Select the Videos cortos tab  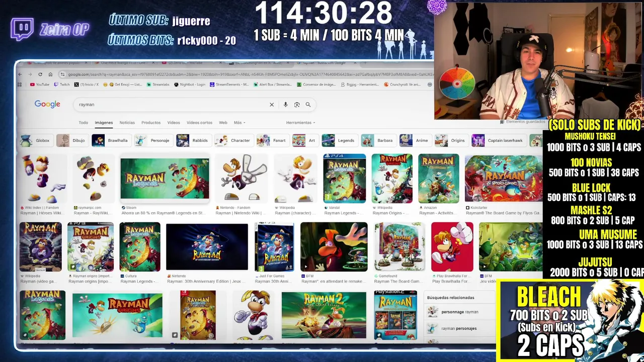pos(199,123)
